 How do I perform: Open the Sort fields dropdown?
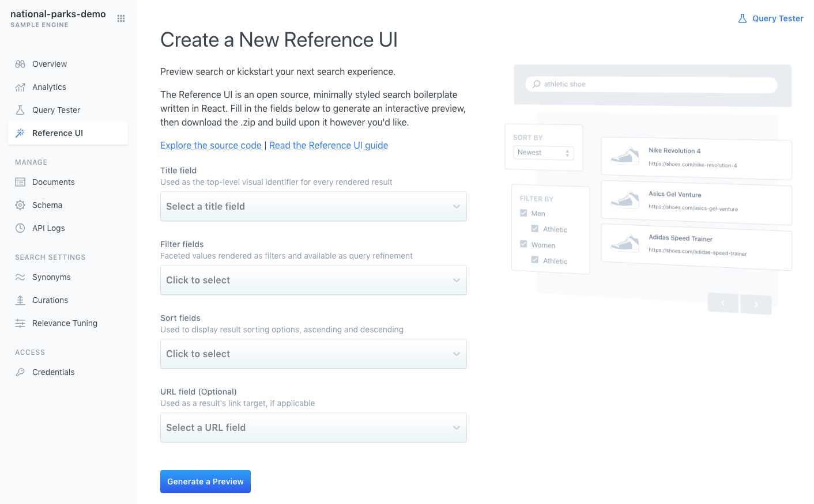click(x=313, y=354)
